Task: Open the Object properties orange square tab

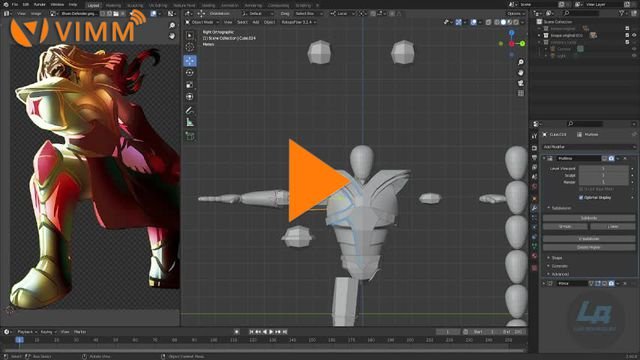Action: click(534, 198)
